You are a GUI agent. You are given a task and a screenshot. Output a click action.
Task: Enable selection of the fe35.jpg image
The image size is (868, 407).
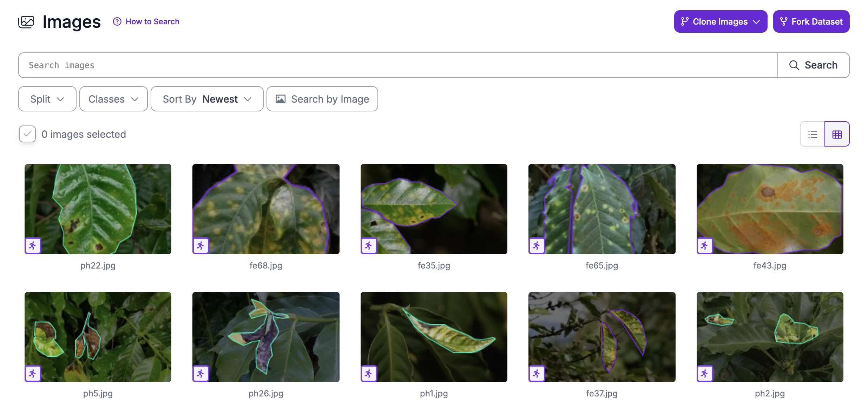[x=434, y=209]
